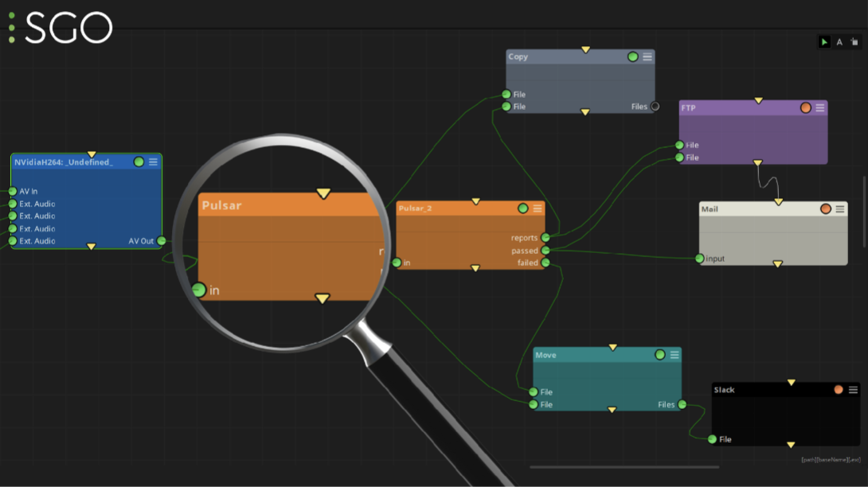Click the "A" text tool in the toolbar
Viewport: 868px width, 487px height.
(x=839, y=42)
